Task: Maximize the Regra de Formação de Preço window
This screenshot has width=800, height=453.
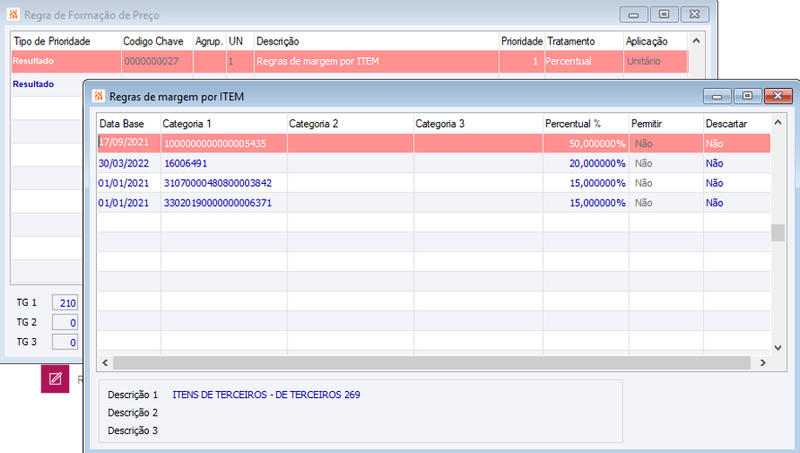Action: tap(664, 14)
